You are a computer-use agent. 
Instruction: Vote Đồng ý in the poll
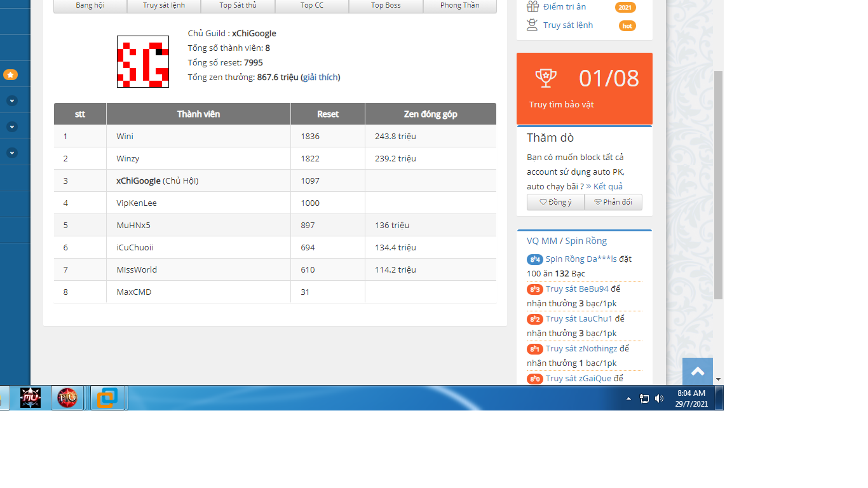(555, 202)
